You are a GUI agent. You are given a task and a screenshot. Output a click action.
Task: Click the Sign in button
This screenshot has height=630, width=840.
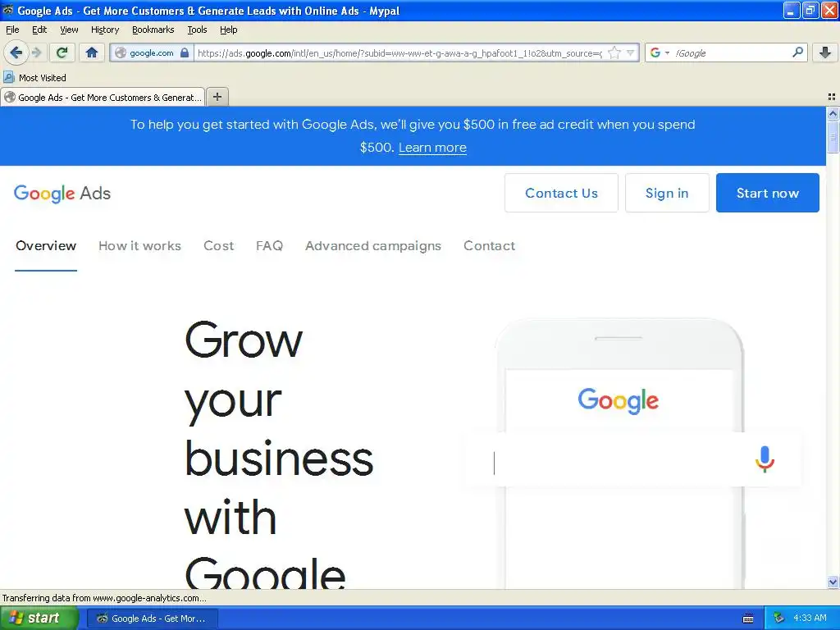pos(666,193)
